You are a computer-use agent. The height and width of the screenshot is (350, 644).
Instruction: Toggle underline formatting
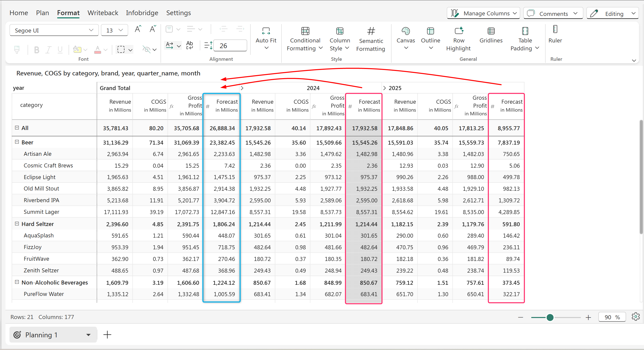[x=60, y=50]
